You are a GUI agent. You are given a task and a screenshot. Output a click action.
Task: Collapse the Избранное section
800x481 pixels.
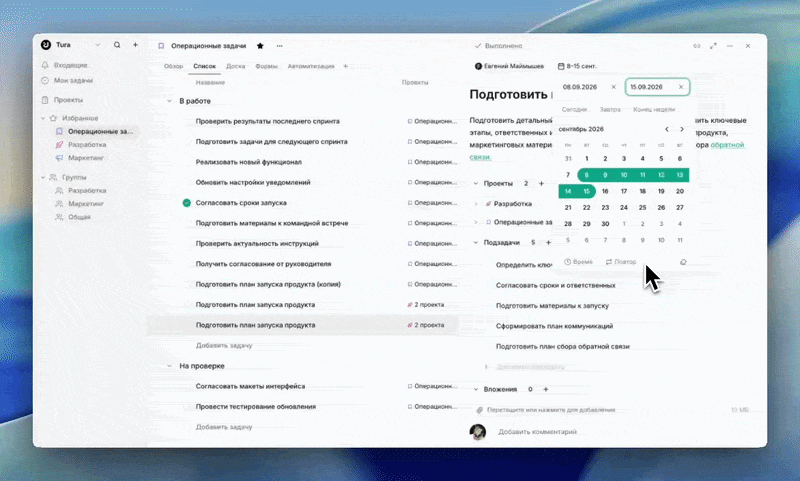pos(43,118)
